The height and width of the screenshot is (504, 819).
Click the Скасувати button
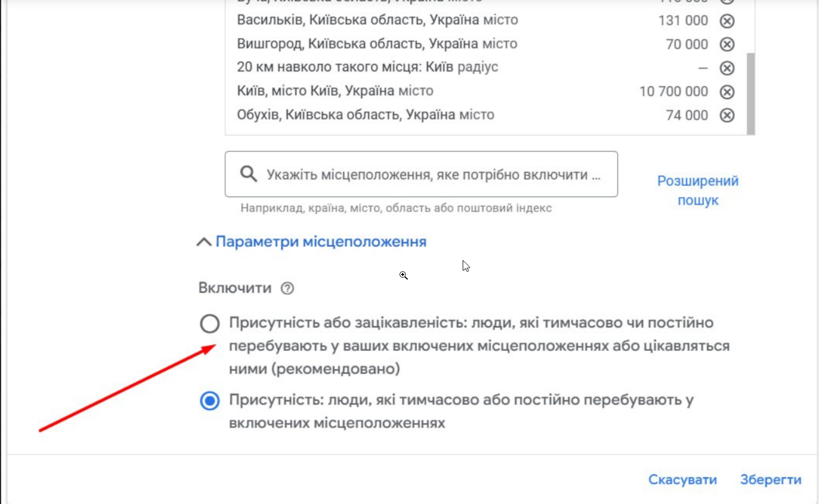pos(682,479)
